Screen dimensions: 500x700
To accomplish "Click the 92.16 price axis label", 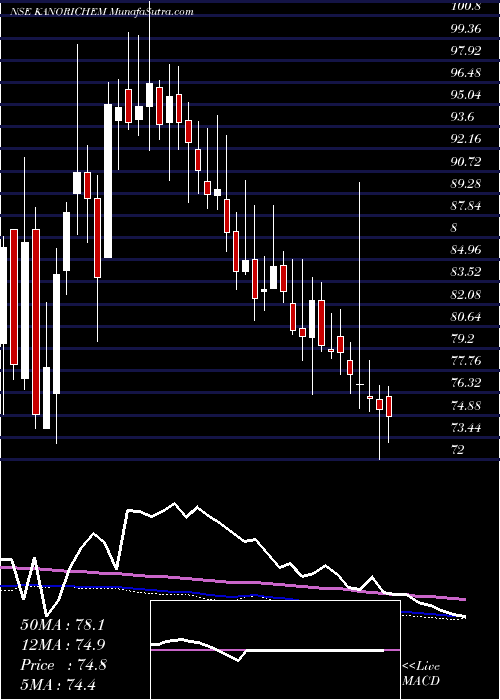I will tap(466, 139).
